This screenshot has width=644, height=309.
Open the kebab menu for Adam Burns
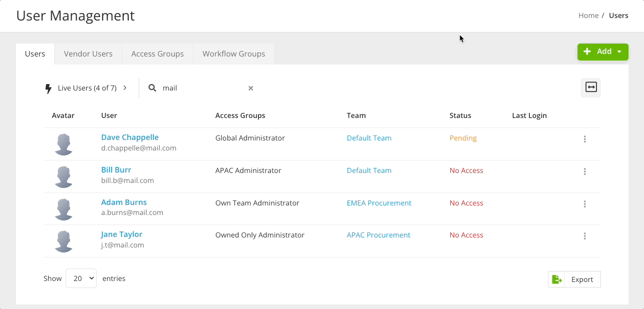[x=584, y=204]
